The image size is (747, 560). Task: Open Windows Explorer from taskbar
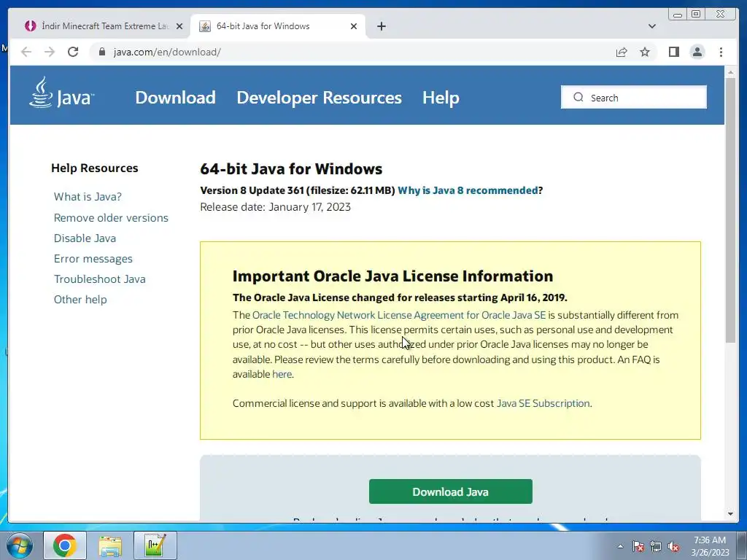point(110,545)
